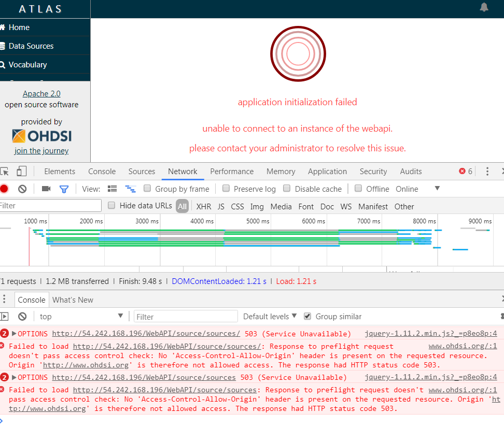Open the 'top' frame context dropdown
This screenshot has height=427, width=504.
tap(80, 316)
